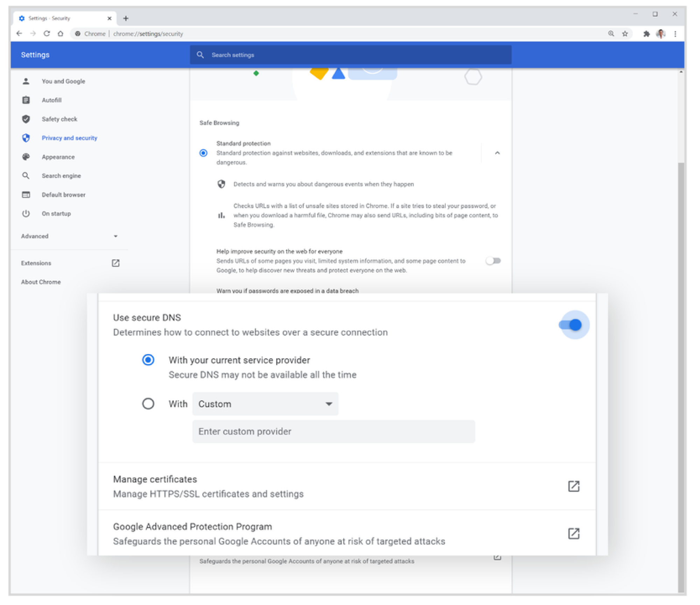Click the Default browser window icon

[x=26, y=195]
